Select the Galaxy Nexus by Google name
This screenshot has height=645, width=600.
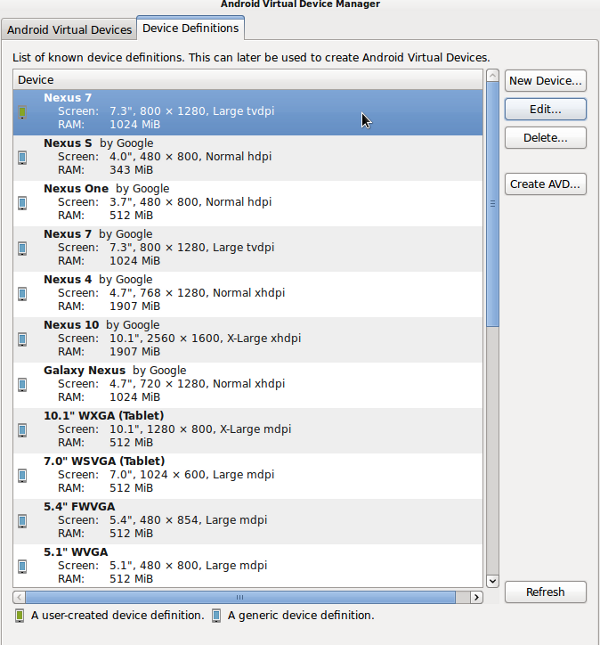(115, 370)
